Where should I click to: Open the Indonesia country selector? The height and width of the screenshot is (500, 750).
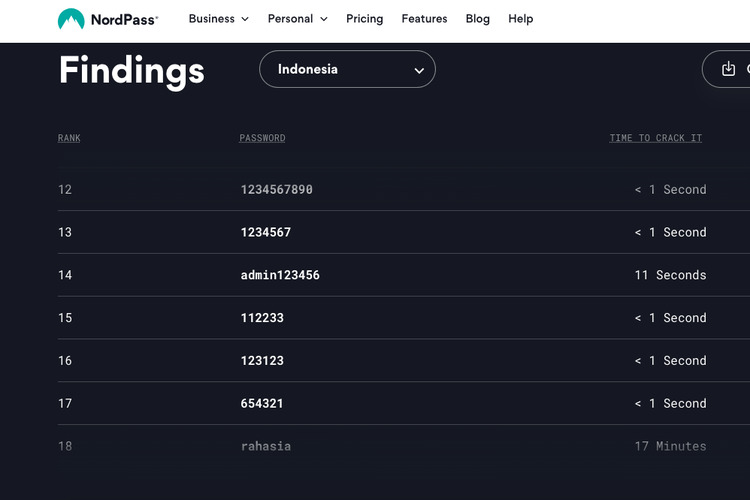pyautogui.click(x=346, y=69)
